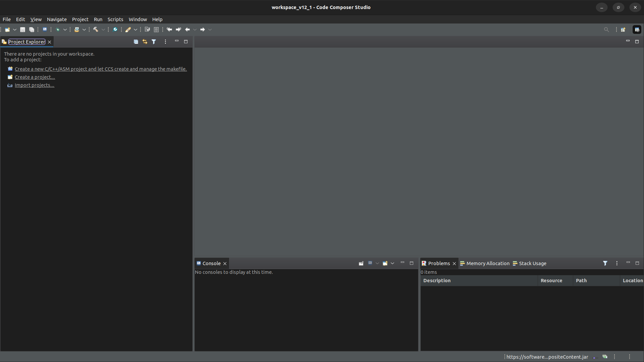Screen dimensions: 644x362
Task: Open the Project menu
Action: point(80,19)
